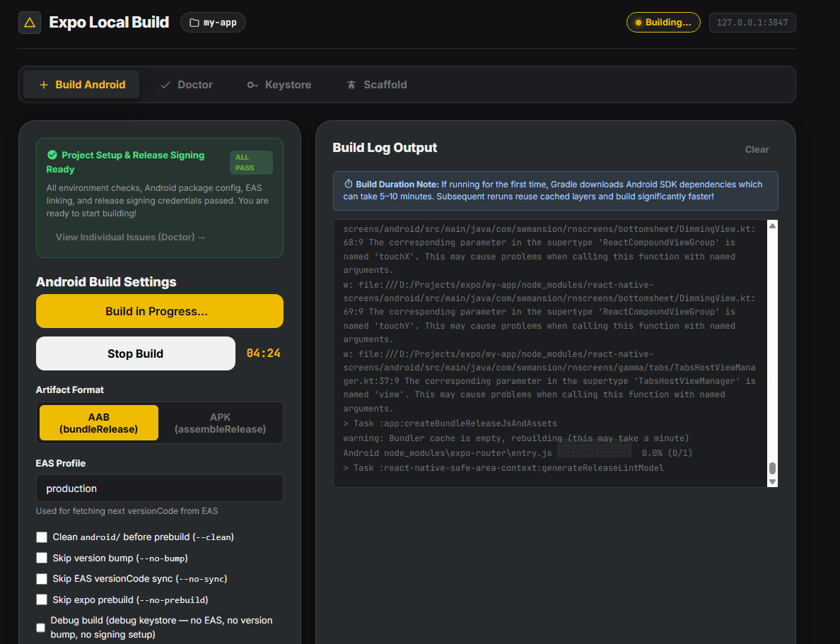Click the generateReleaseLintModel task log line
The width and height of the screenshot is (840, 644).
[503, 468]
